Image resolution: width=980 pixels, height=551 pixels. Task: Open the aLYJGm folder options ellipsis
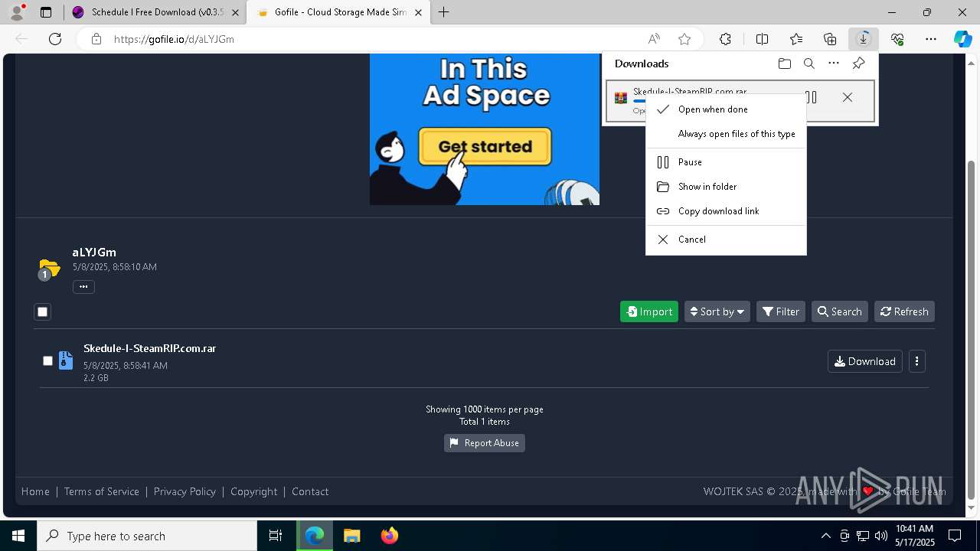[83, 287]
